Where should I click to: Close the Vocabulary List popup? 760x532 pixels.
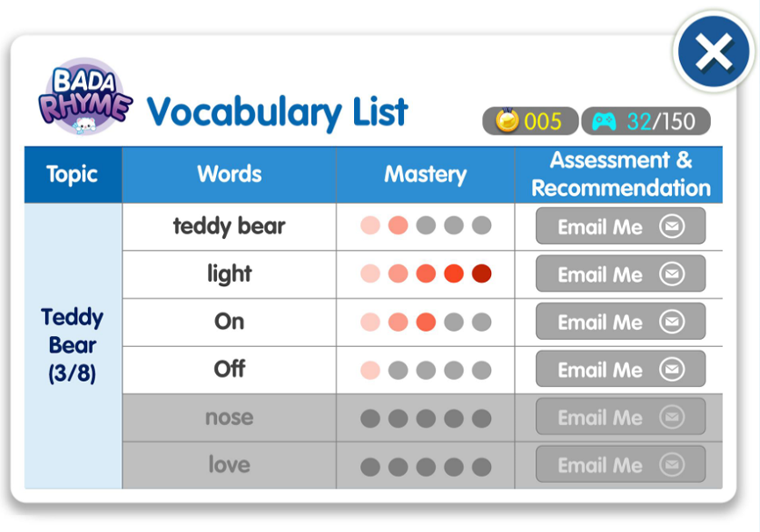click(x=713, y=54)
